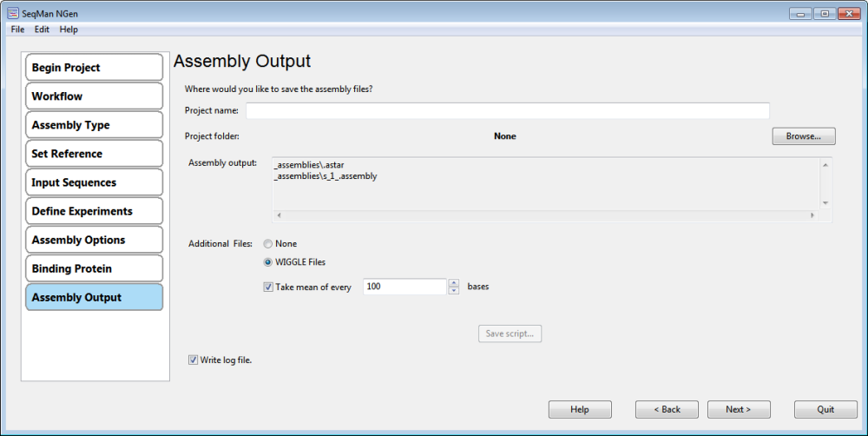
Task: Go to Define Experiments step
Action: coord(94,212)
